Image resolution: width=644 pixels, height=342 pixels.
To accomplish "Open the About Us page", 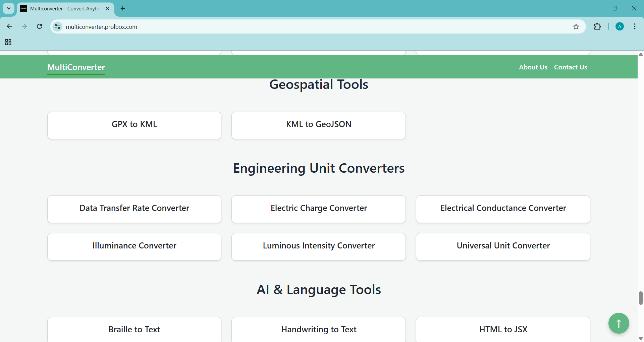I will [x=533, y=67].
